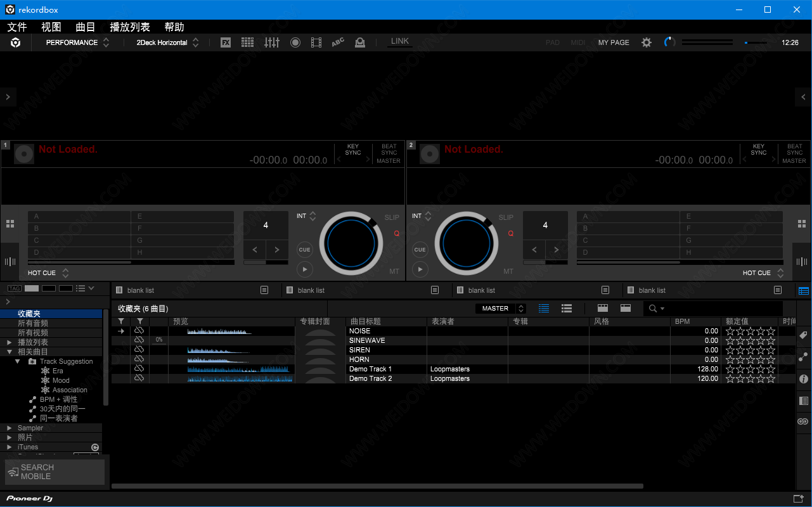Open preferences with the gear icon
This screenshot has height=507, width=812.
pyautogui.click(x=647, y=42)
